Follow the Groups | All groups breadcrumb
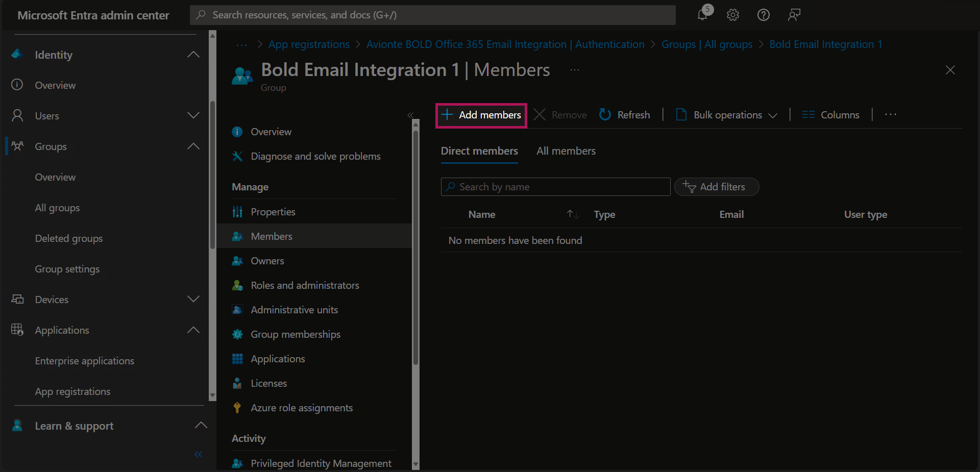 click(x=706, y=44)
